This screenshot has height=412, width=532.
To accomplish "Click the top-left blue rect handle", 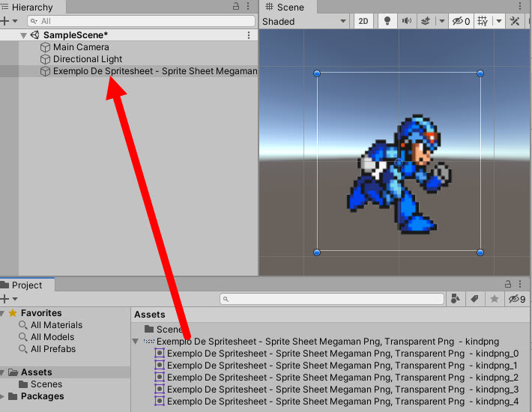I will click(x=317, y=73).
